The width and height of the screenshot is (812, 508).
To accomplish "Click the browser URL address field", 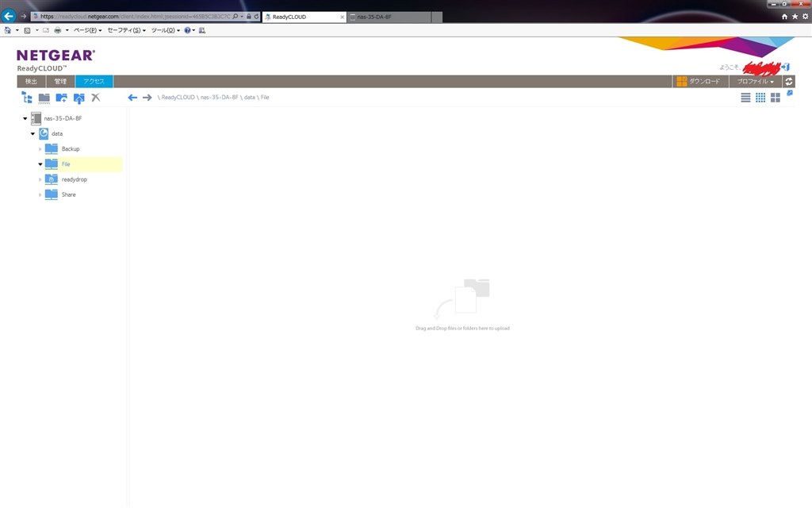I will click(x=135, y=17).
